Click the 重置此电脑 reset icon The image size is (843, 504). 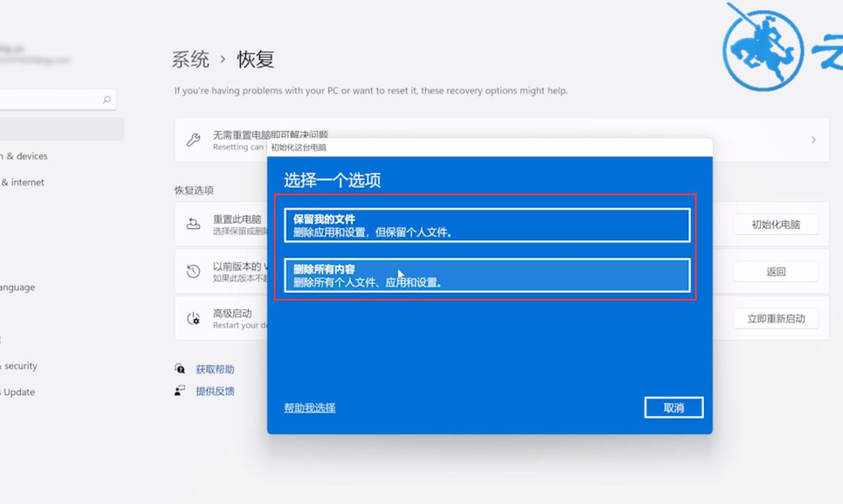pyautogui.click(x=193, y=224)
